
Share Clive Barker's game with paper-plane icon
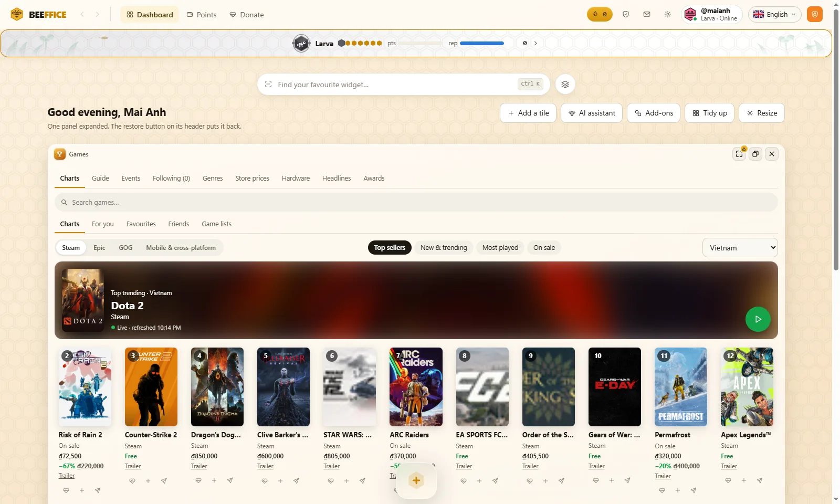pos(296,481)
